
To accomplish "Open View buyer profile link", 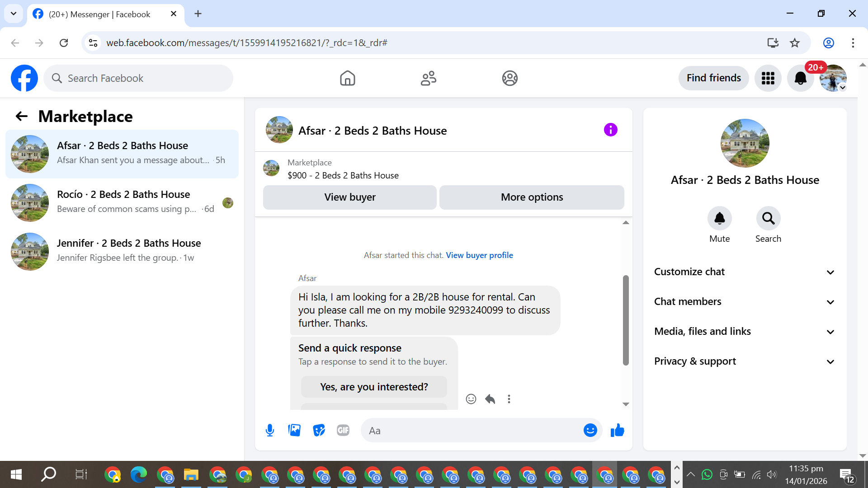I will 479,255.
